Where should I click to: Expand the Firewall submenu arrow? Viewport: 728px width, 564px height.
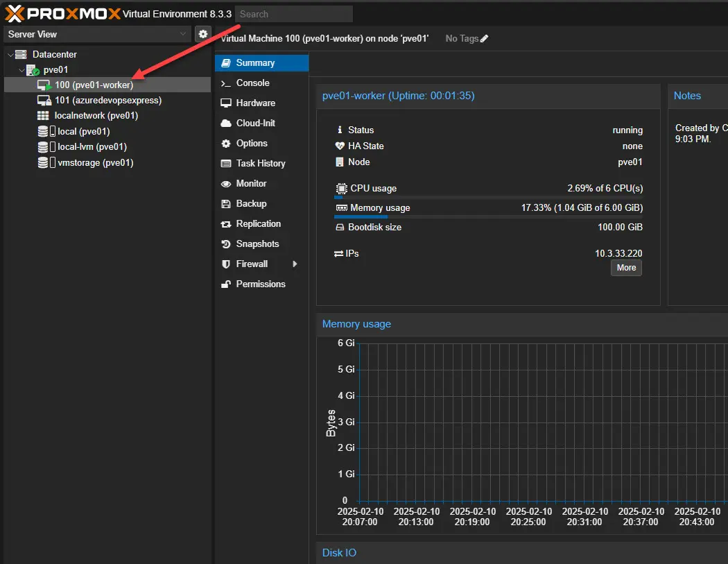tap(295, 264)
